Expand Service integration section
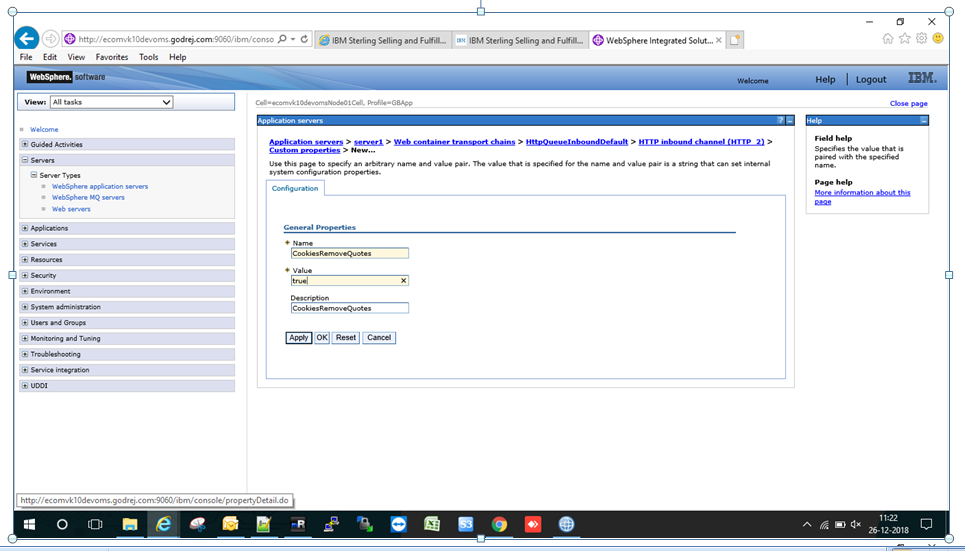This screenshot has width=965, height=551. [x=25, y=370]
